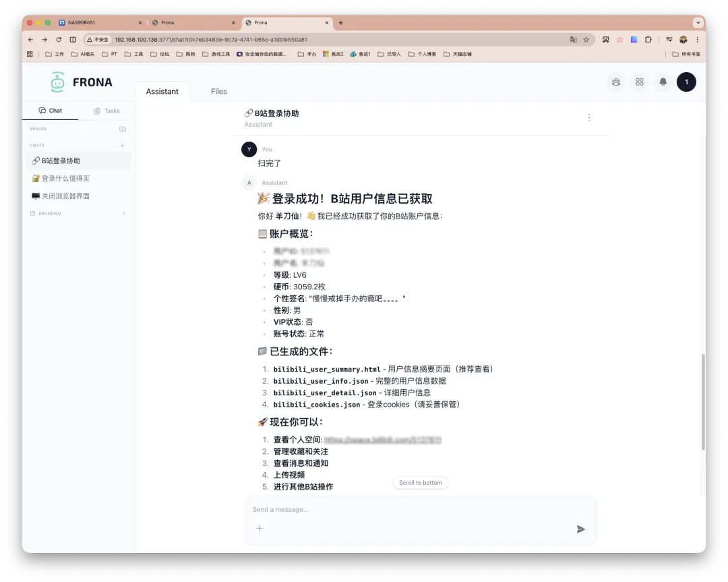Open the 游戏工具 bookmarks folder
728x582 pixels.
216,55
